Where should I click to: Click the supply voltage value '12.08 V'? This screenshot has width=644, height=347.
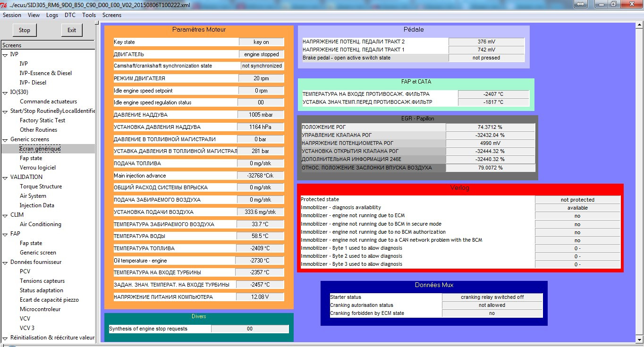(x=261, y=297)
